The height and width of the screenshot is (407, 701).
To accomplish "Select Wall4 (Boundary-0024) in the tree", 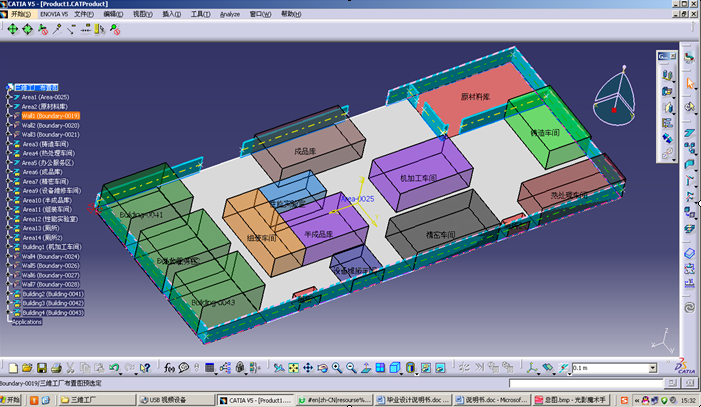I will [x=50, y=257].
